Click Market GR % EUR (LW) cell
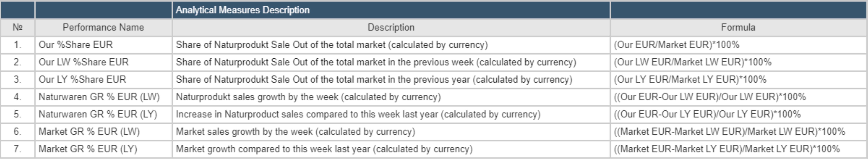868x162 pixels. [x=89, y=132]
